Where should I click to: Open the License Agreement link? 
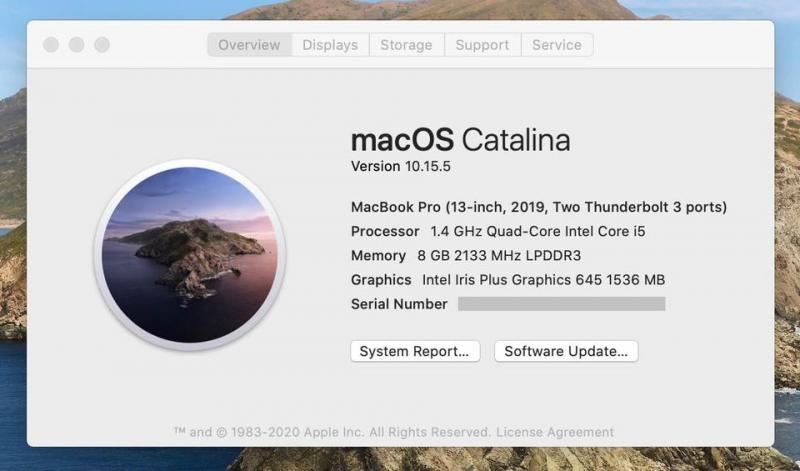(x=555, y=432)
